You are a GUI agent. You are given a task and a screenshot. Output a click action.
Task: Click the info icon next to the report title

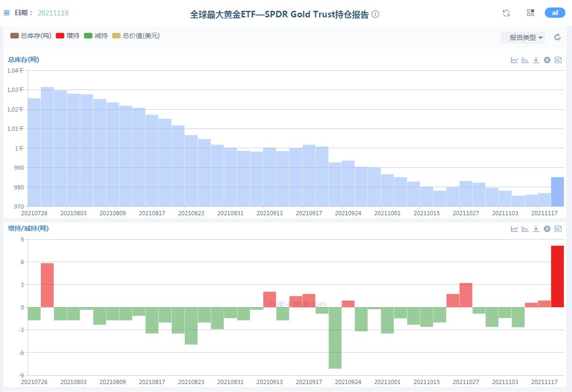[375, 14]
